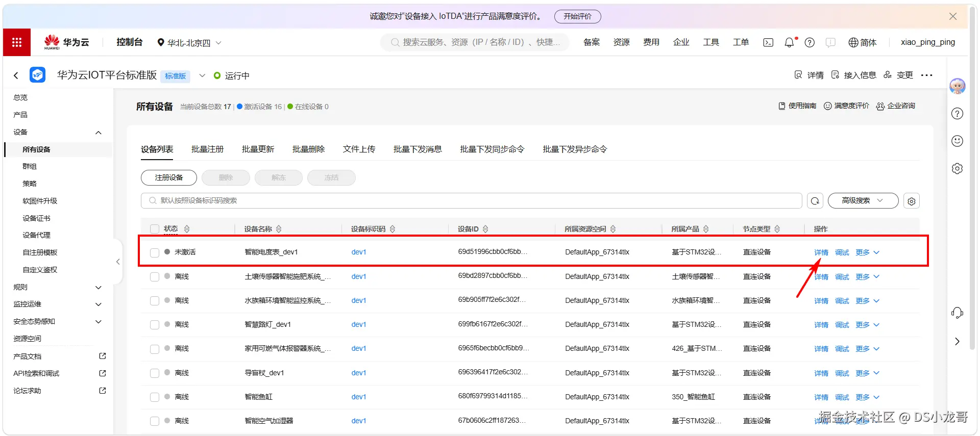Open the three-dot more menu near 变更
Screen dimensions: 980x436
pos(926,75)
